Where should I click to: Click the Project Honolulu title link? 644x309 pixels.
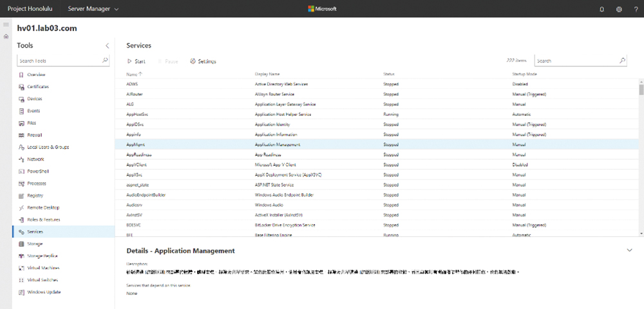pos(30,8)
